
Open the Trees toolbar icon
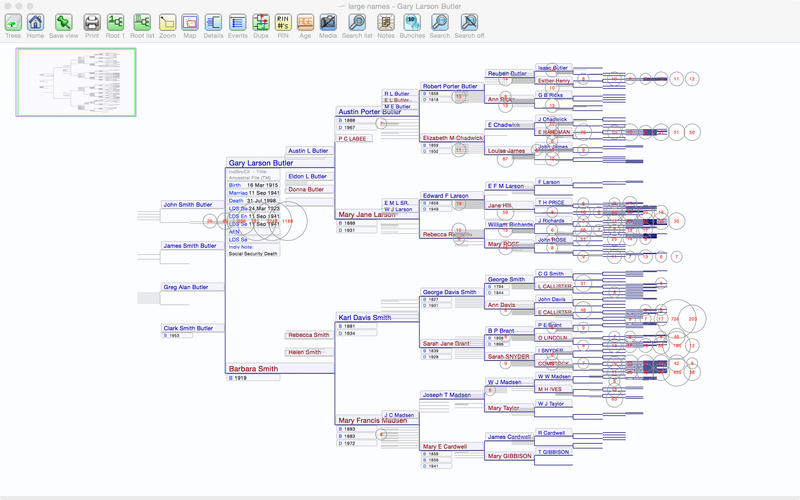(13, 22)
